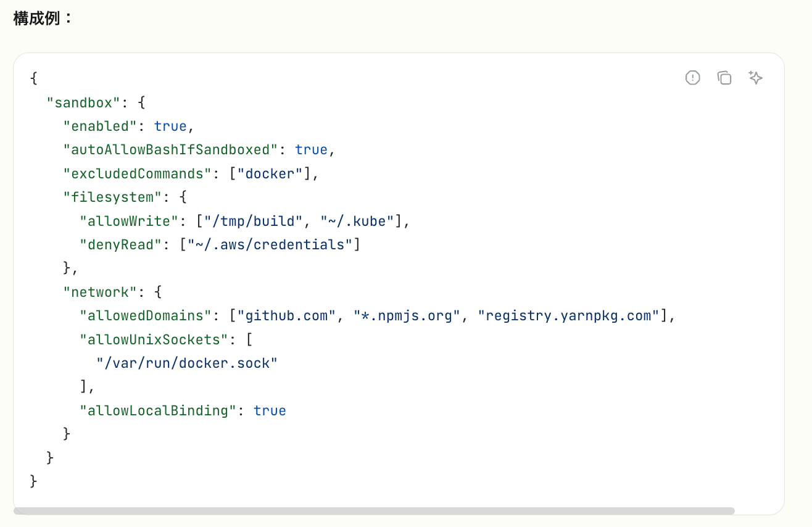The width and height of the screenshot is (812, 527).
Task: Click the "/var/run/docker.sock" string
Action: tap(186, 363)
